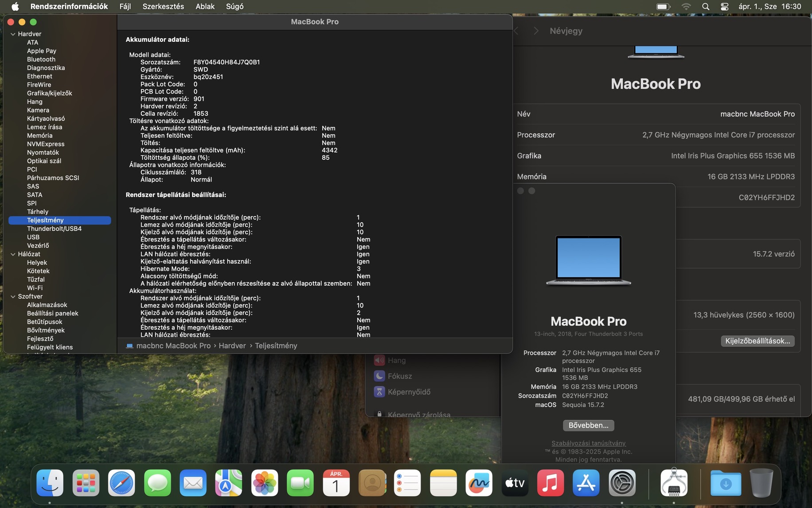Open the Szabályozási tanúsítvány link
Viewport: 812px width, 508px height.
(x=588, y=443)
